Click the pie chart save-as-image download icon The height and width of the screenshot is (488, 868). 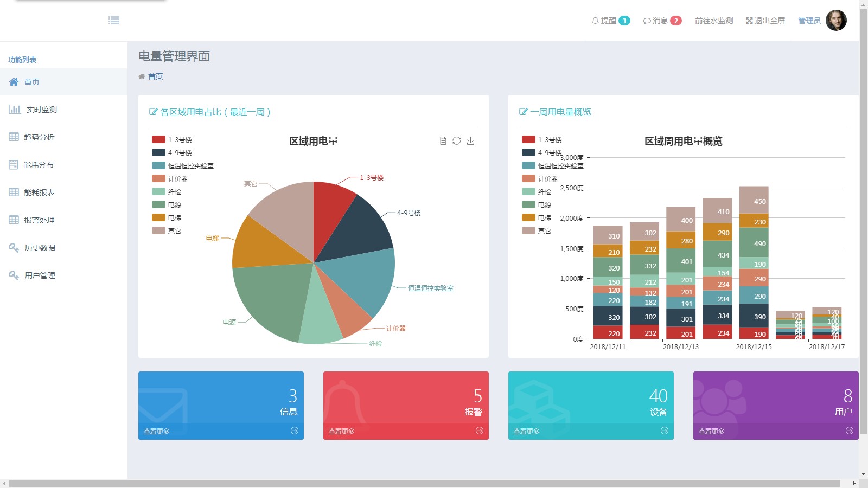point(471,141)
